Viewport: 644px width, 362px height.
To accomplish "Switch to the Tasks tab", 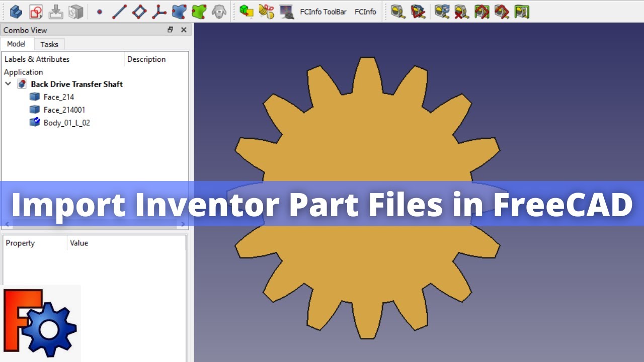I will 49,44.
